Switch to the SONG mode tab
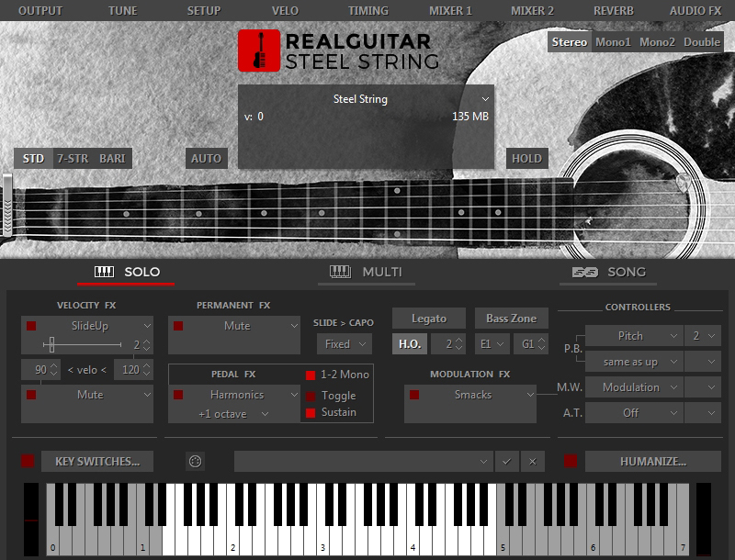Screen dimensions: 735x560 point(608,272)
